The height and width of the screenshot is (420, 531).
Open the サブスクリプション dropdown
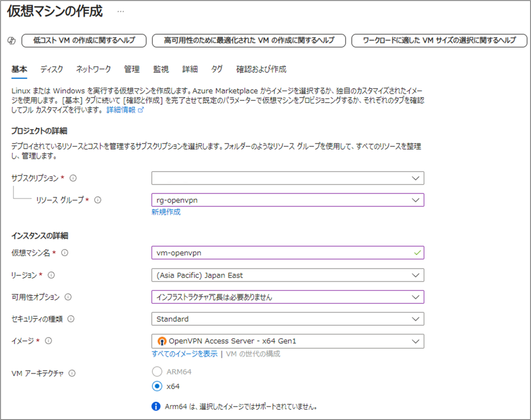(288, 178)
